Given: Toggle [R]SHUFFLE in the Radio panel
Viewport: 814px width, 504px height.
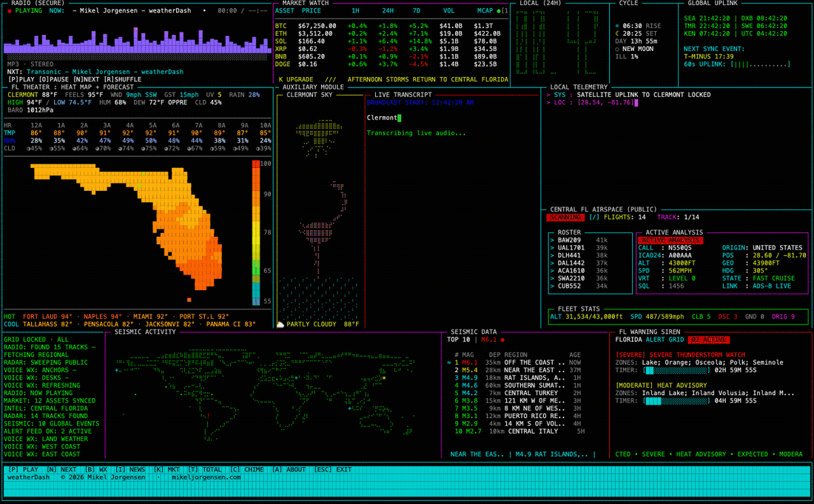Looking at the screenshot, I should coord(123,79).
